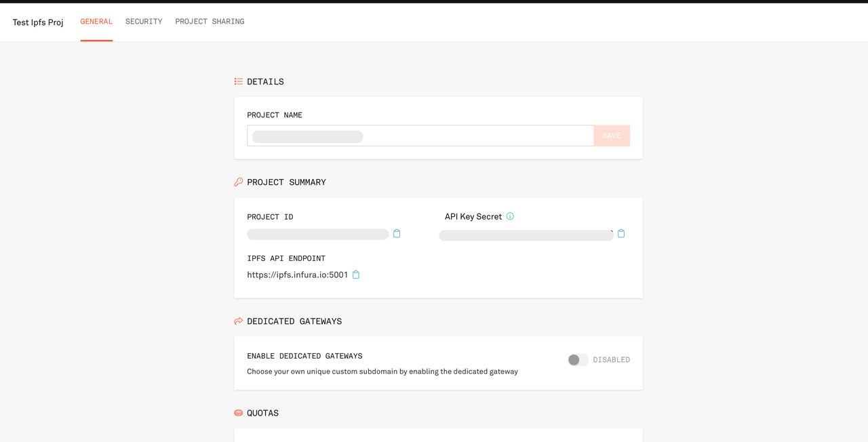Viewport: 868px width, 442px height.
Task: Click the Quotas section icon
Action: coord(239,413)
